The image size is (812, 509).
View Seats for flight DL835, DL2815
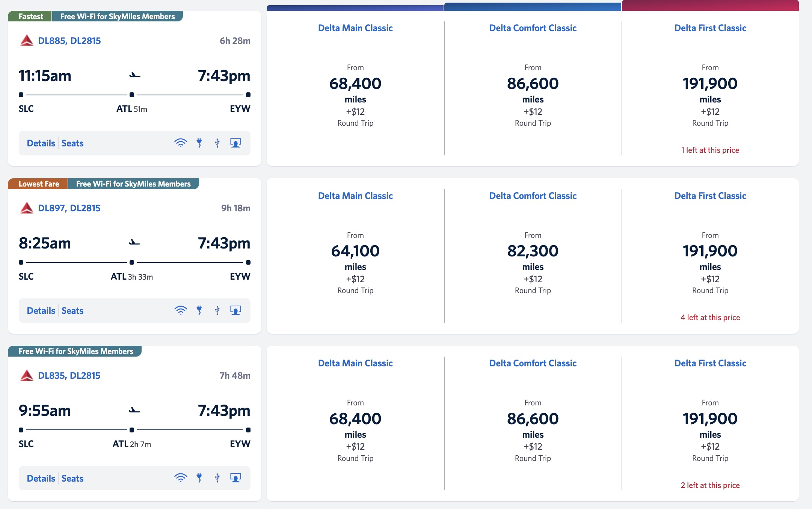[72, 478]
